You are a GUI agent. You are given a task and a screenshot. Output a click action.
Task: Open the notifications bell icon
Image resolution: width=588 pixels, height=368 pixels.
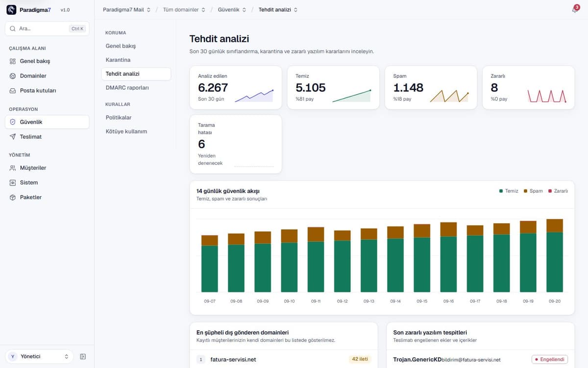(x=574, y=10)
